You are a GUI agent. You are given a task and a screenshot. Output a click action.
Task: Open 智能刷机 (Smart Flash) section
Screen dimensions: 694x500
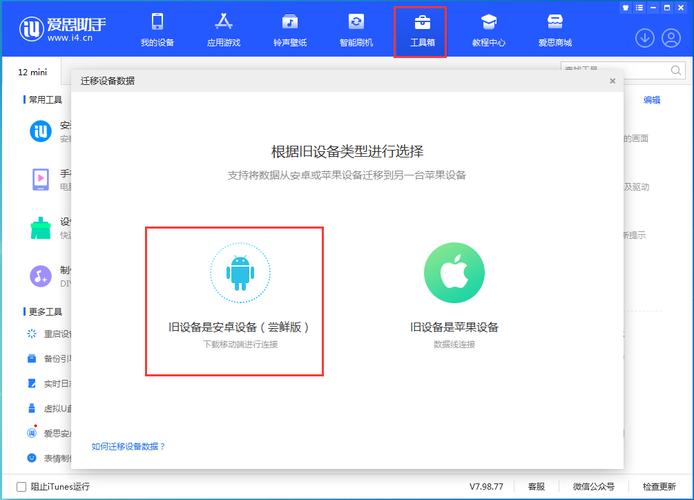356,30
